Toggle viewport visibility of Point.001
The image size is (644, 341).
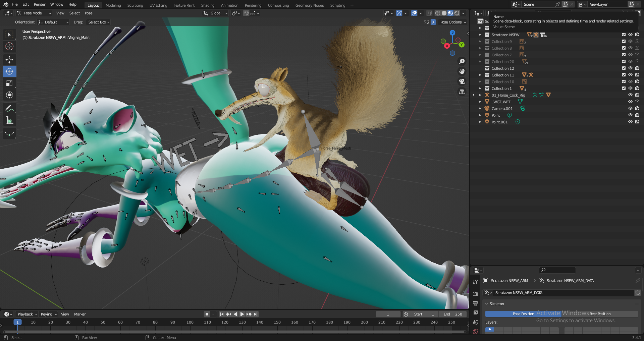tap(630, 122)
